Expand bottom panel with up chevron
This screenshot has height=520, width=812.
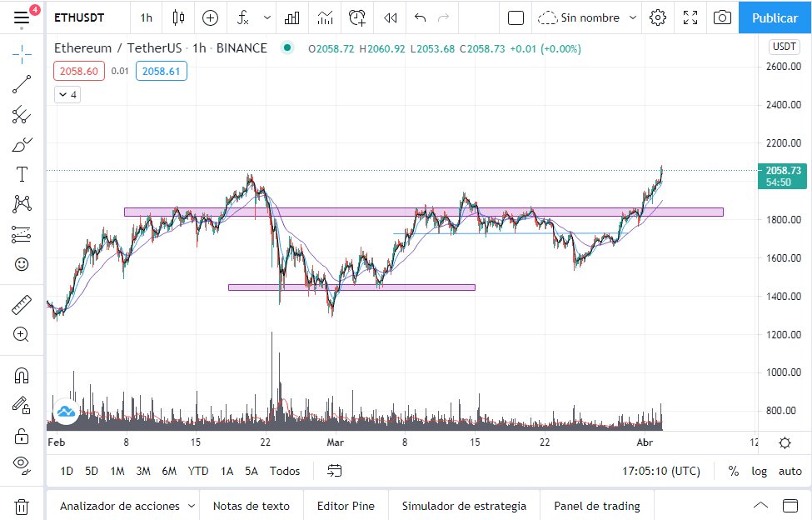tap(760, 506)
